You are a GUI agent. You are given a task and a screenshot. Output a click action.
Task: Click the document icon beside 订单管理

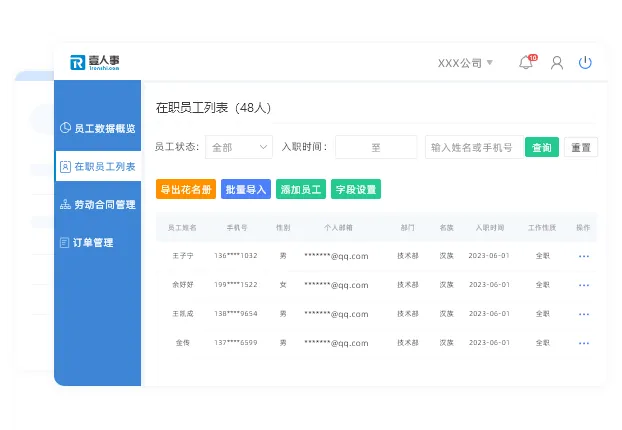pyautogui.click(x=64, y=242)
